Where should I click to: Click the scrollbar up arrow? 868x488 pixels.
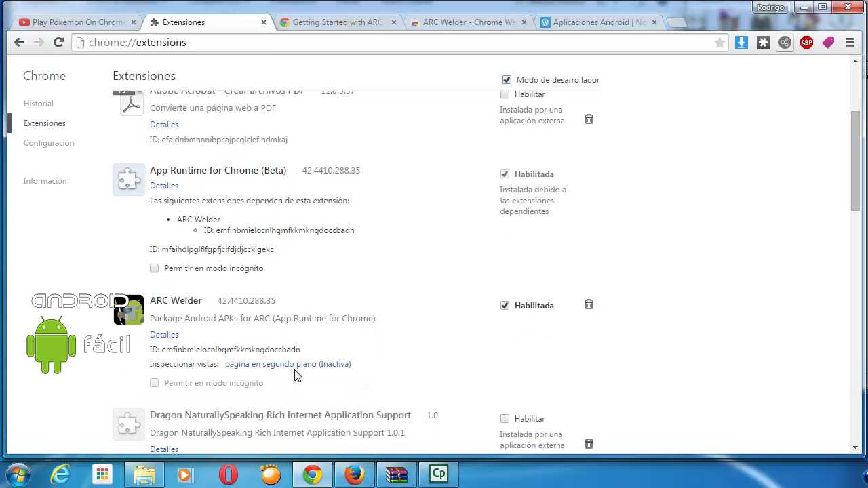pos(855,62)
